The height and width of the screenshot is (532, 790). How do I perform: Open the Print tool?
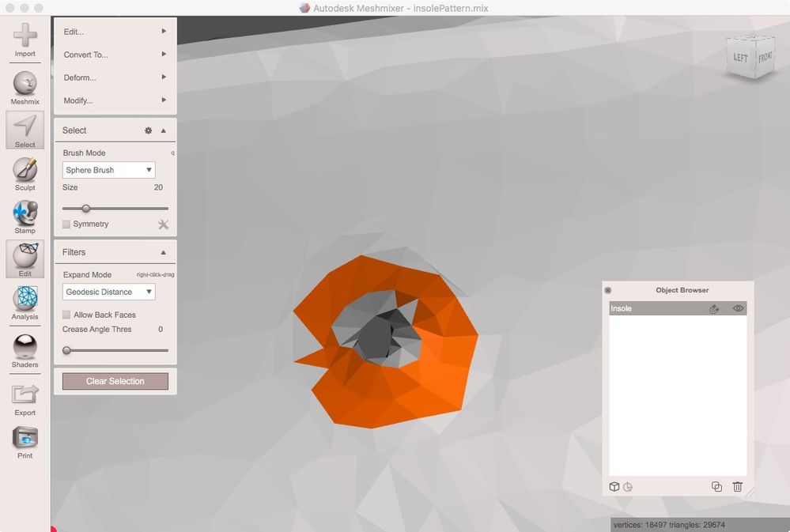(x=25, y=443)
